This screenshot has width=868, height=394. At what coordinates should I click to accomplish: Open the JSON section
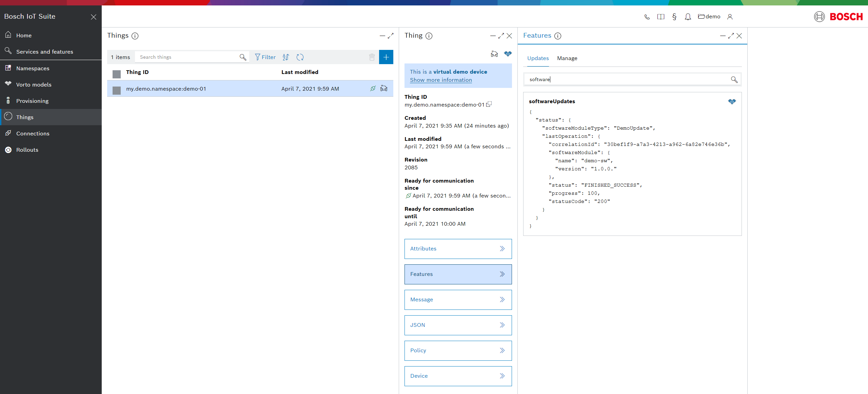[x=458, y=325]
